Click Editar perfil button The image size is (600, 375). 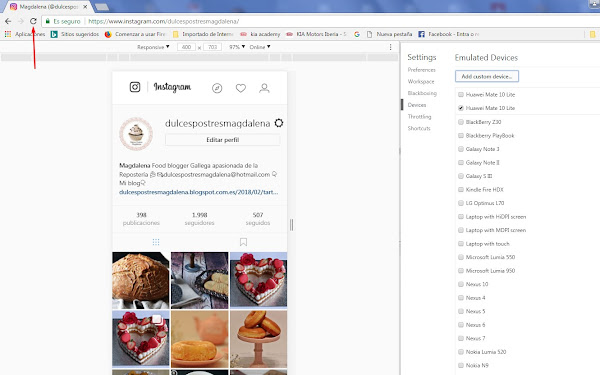pos(223,140)
